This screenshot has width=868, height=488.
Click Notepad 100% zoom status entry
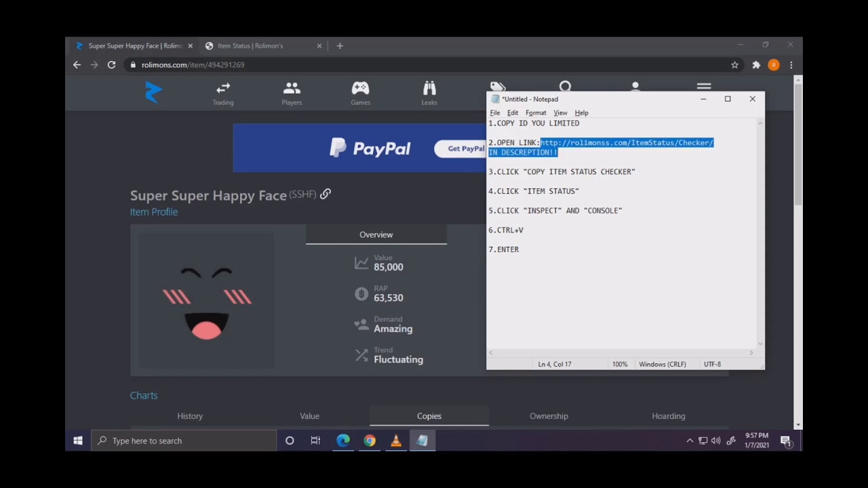point(620,364)
